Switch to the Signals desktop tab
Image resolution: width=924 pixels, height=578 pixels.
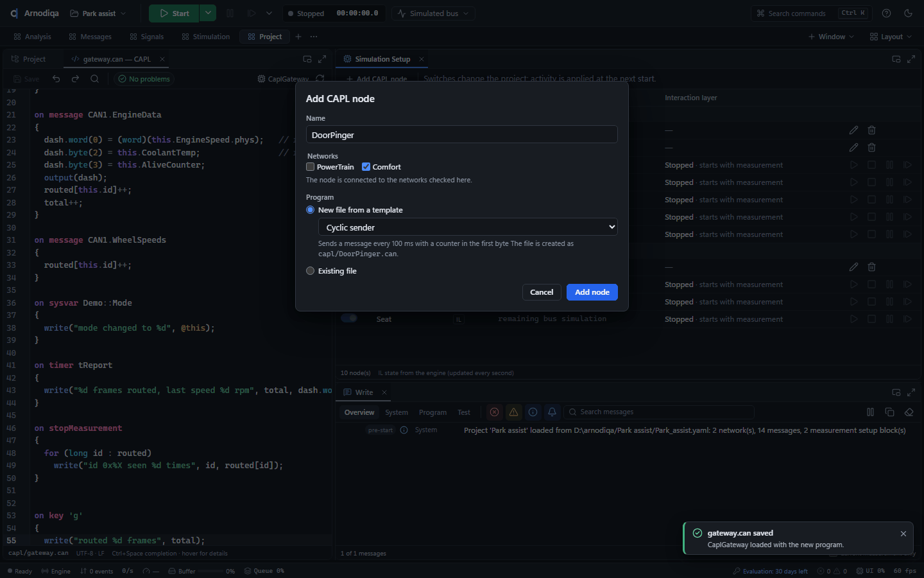coord(146,37)
